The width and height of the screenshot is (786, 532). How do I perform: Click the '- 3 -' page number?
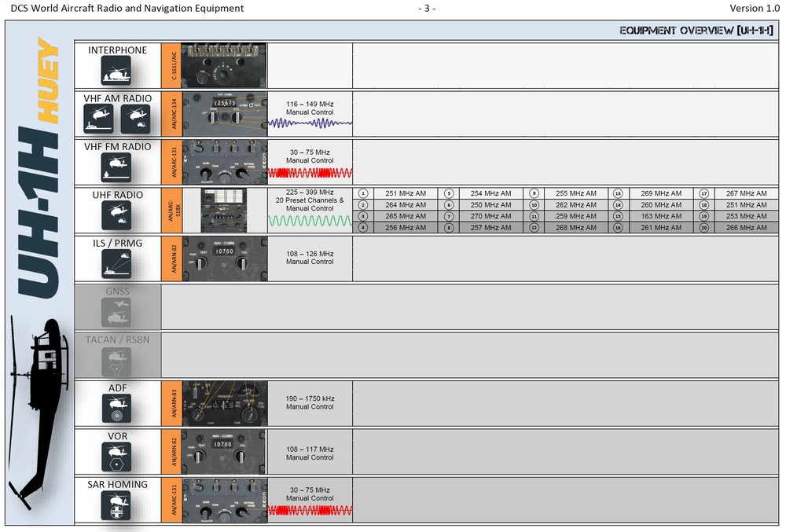point(427,8)
